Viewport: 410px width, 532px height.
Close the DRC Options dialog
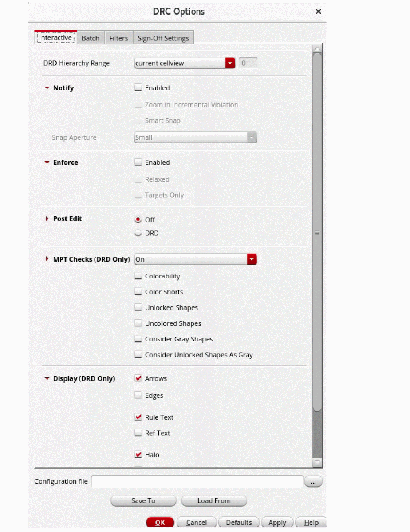(x=318, y=12)
